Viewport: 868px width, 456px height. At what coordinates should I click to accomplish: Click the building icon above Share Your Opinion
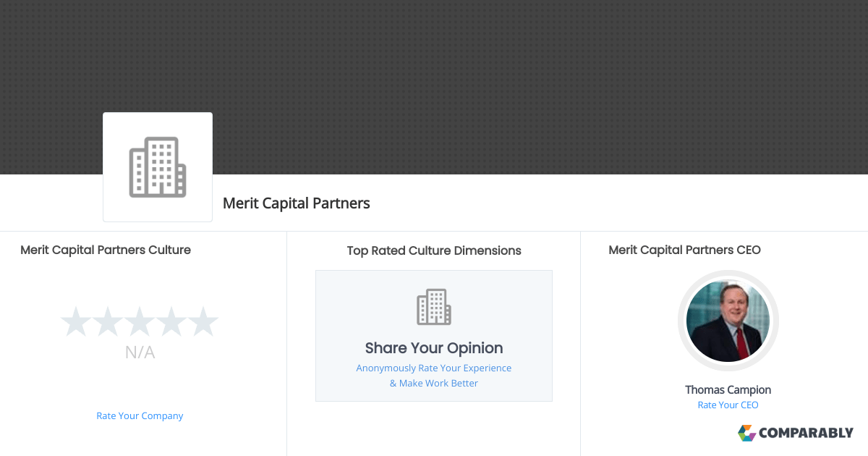coord(434,307)
